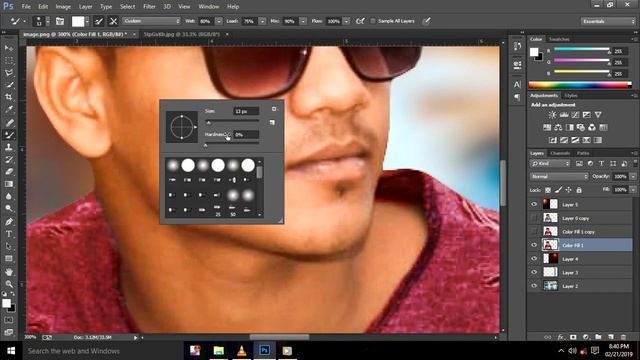Open the Filter menu
640x360 pixels.
pyautogui.click(x=149, y=7)
